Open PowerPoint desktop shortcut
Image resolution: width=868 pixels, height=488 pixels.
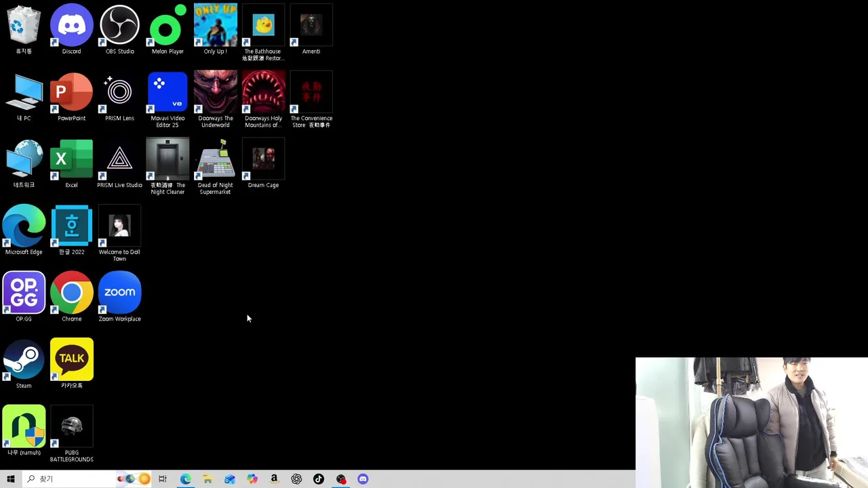tap(71, 97)
